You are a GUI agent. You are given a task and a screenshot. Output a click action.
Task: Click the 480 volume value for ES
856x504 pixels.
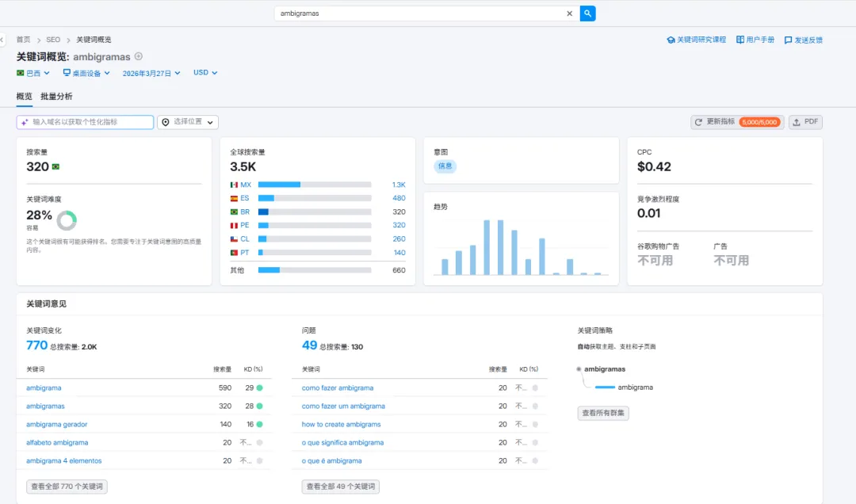[399, 198]
